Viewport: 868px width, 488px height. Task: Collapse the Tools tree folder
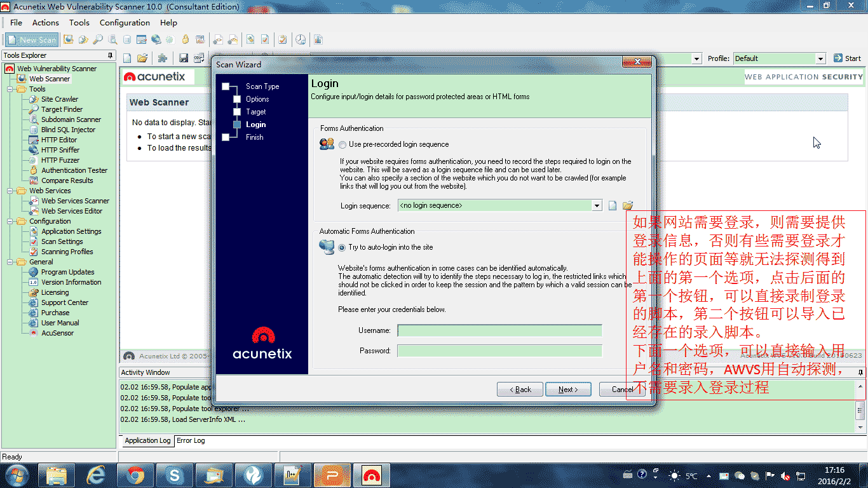[11, 89]
